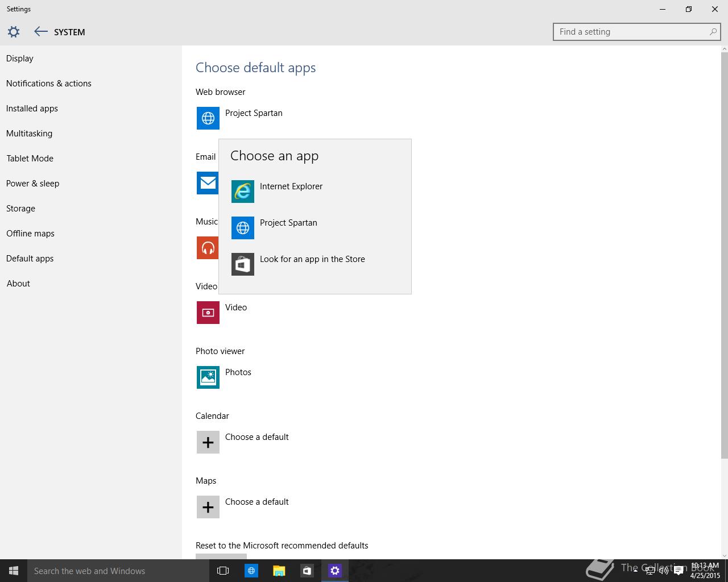Minimize the Settings window

pyautogui.click(x=663, y=9)
